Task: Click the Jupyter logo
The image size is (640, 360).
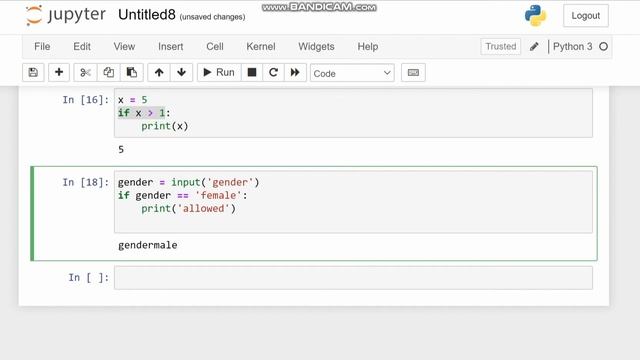Action: [65, 16]
